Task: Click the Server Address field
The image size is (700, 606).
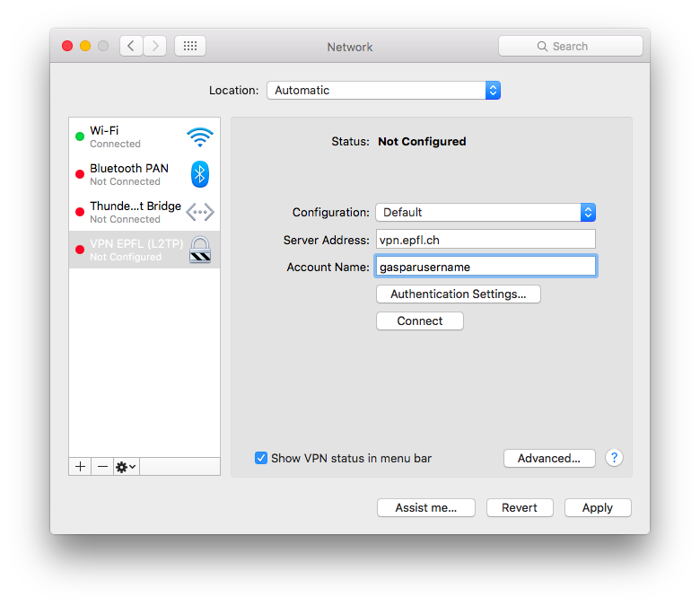Action: [x=486, y=240]
